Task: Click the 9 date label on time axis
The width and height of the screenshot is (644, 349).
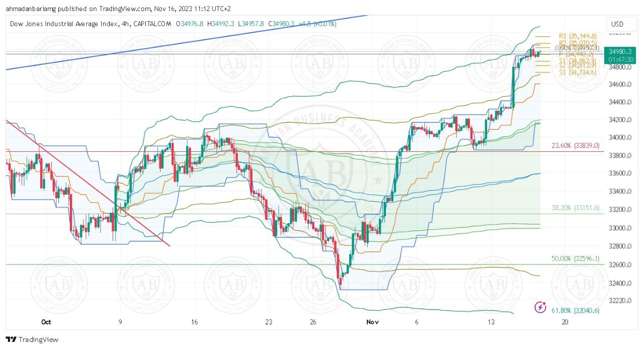Action: point(120,322)
